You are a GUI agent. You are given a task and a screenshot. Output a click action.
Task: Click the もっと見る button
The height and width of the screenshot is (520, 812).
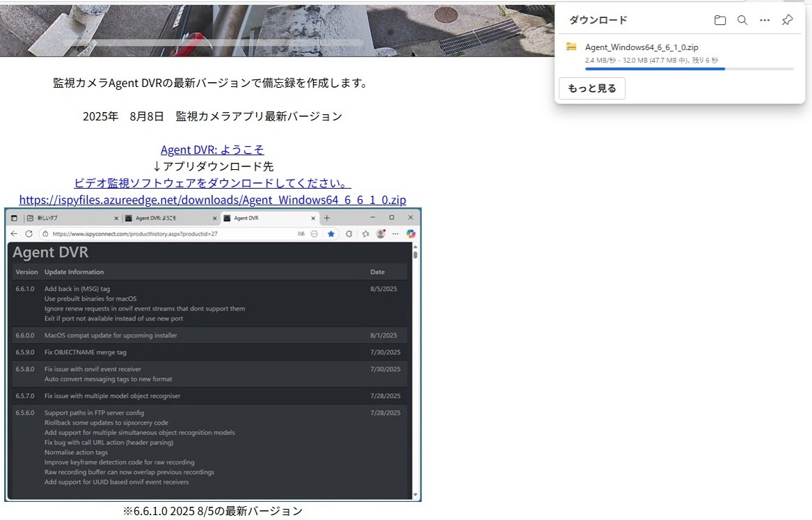pos(592,88)
